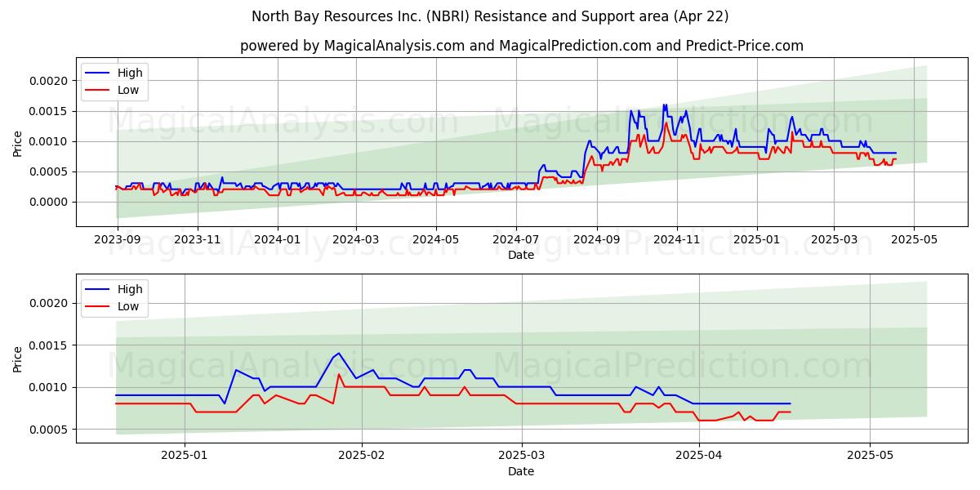Click the "0.0020" price tick in top chart

[x=51, y=81]
